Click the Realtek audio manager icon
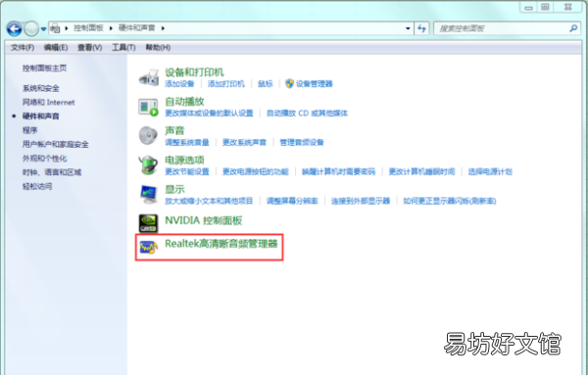 click(x=149, y=248)
